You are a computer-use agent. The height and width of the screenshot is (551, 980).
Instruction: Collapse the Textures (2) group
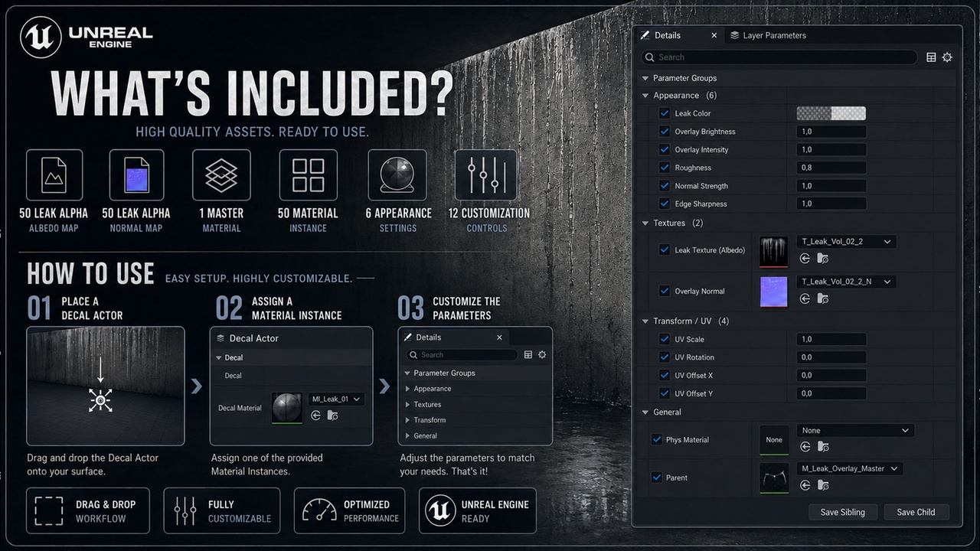click(645, 223)
